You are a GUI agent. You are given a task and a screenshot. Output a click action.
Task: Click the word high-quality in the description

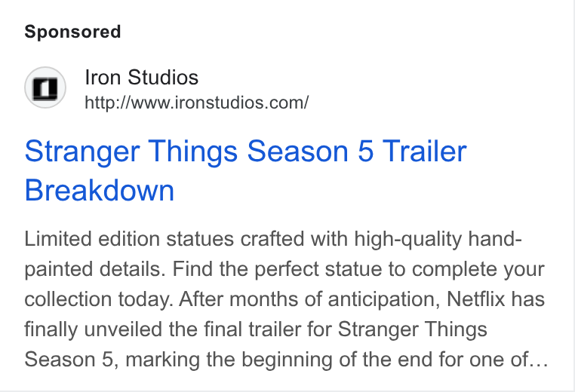click(407, 239)
